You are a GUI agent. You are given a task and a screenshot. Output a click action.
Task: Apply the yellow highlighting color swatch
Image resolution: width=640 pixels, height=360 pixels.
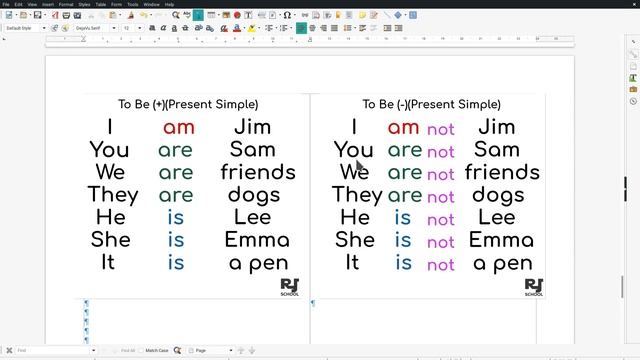click(x=252, y=28)
